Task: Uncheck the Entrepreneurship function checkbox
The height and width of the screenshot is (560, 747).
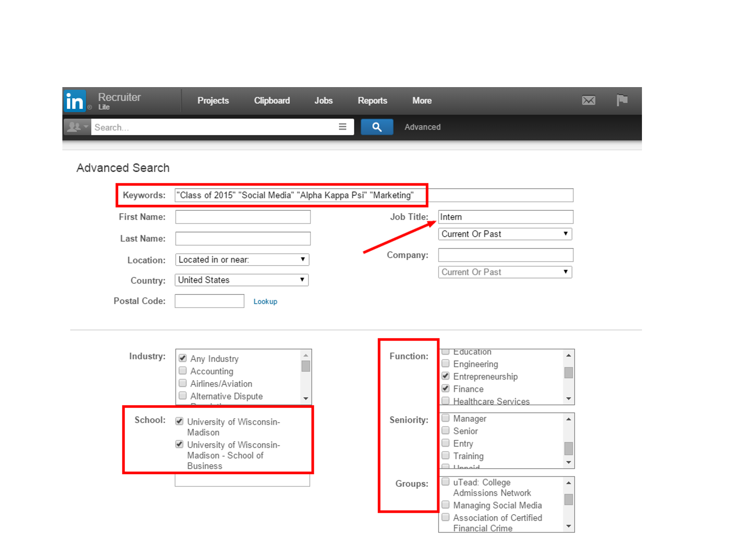Action: 445,376
